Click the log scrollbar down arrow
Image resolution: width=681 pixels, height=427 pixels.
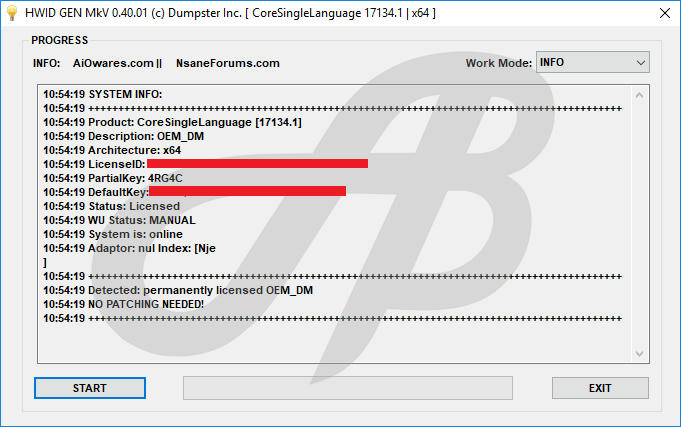pos(639,354)
